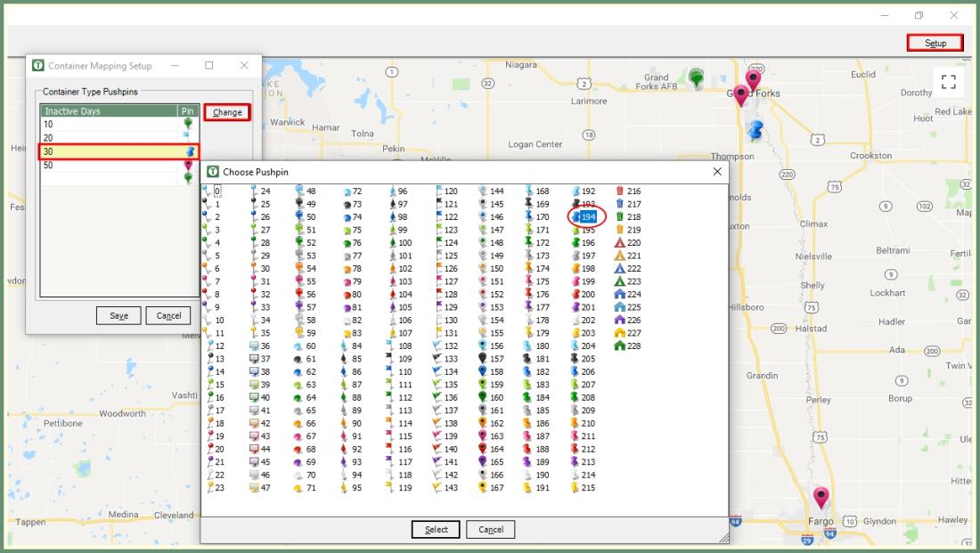Choose the purple pushpin 213
Image resolution: width=980 pixels, height=553 pixels.
tap(584, 462)
